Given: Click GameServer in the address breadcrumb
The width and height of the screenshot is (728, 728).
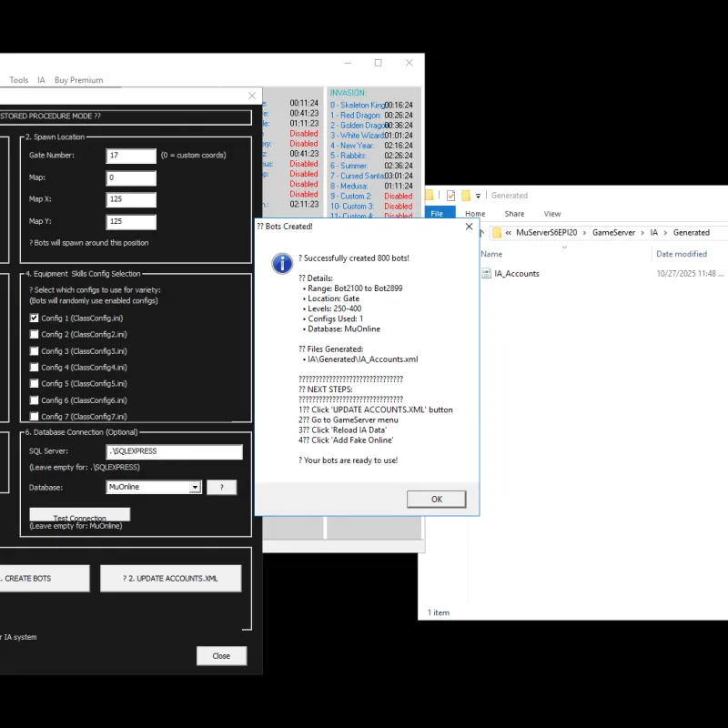Looking at the screenshot, I should (x=613, y=233).
